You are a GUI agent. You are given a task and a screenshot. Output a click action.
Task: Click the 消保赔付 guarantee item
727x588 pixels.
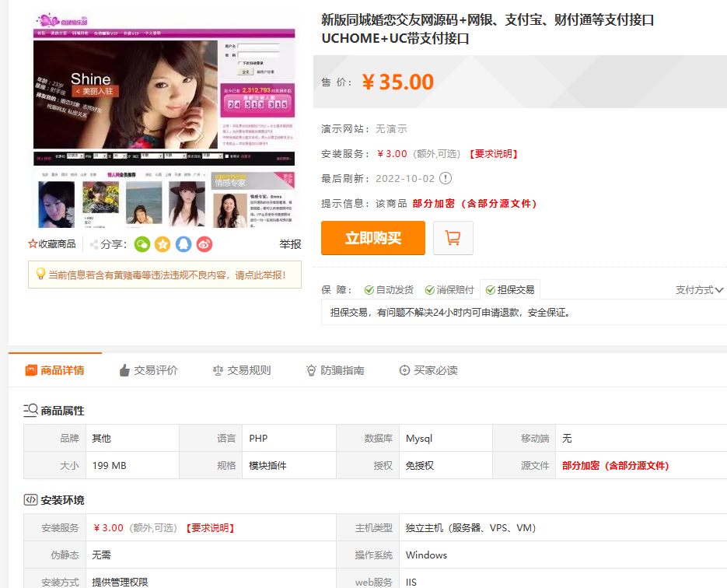pos(449,290)
